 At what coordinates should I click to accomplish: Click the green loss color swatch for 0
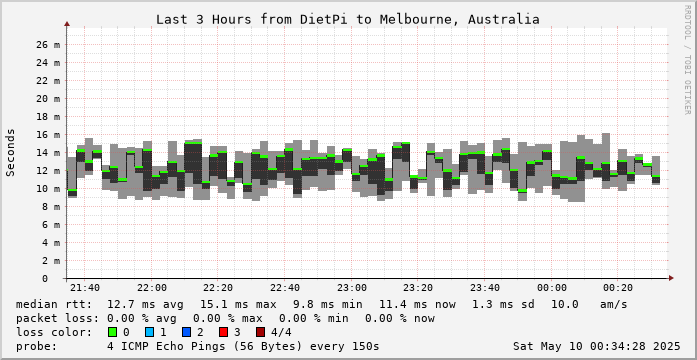pos(112,332)
